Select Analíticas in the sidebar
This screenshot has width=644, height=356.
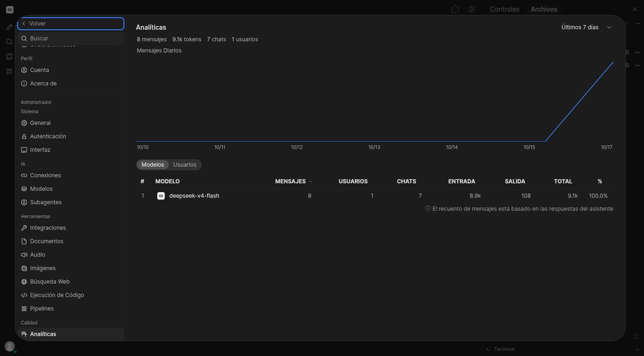71,334
